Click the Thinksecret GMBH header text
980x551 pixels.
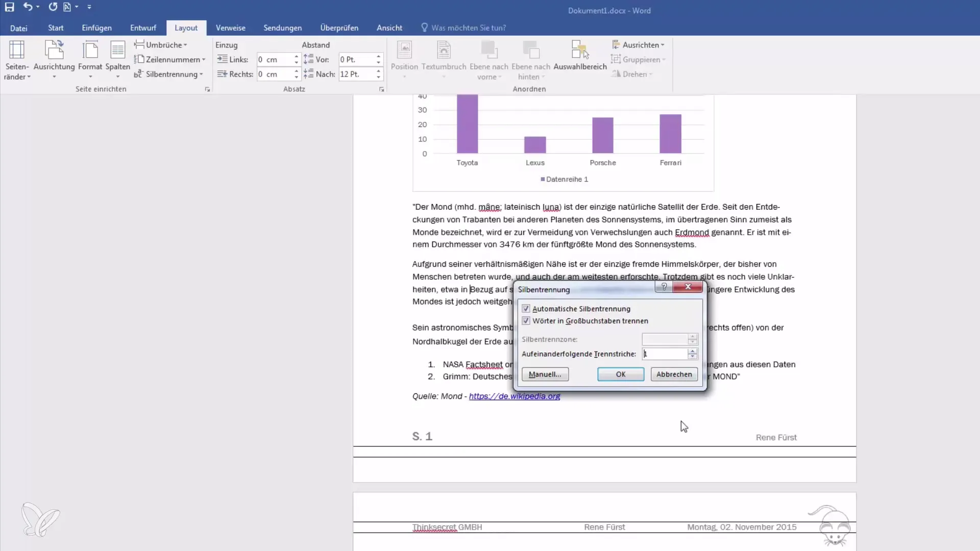coord(447,528)
